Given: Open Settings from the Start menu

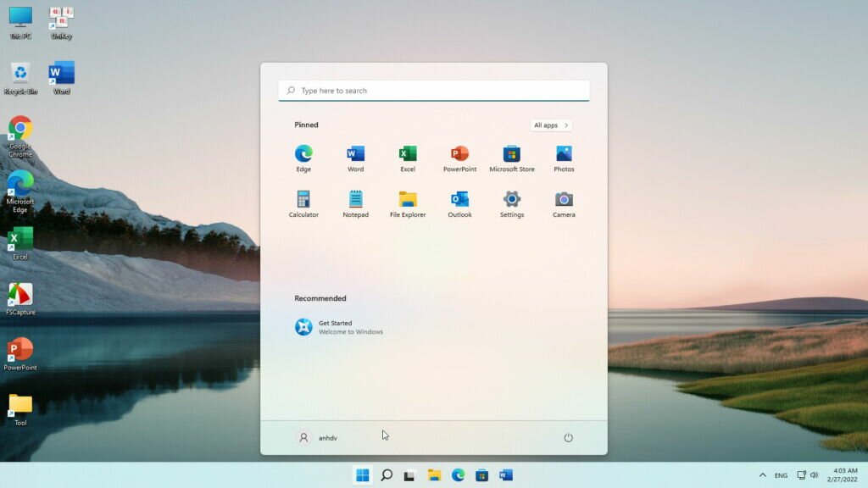Looking at the screenshot, I should pos(511,203).
